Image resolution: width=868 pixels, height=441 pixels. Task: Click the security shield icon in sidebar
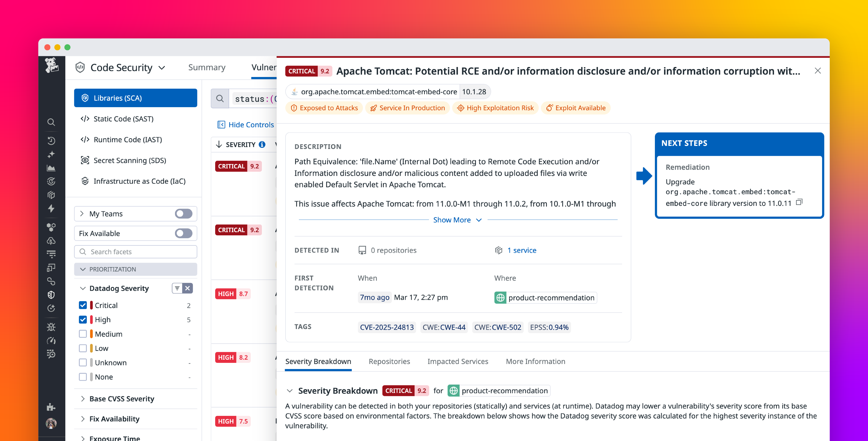click(x=51, y=295)
